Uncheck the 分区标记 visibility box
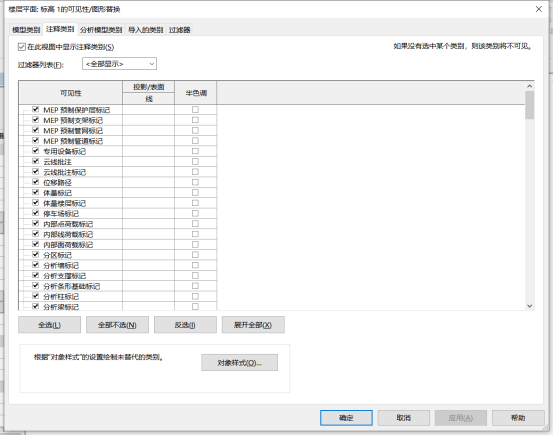 coord(35,254)
